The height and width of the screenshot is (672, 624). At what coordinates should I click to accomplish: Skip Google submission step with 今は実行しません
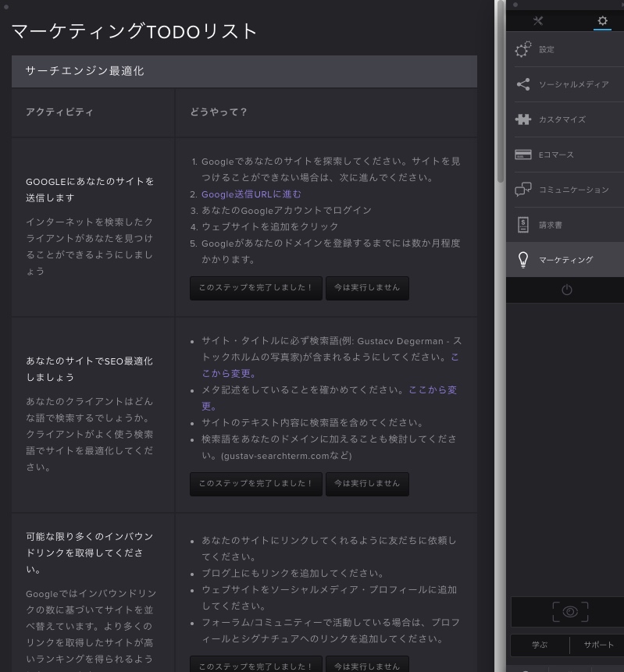pos(367,288)
